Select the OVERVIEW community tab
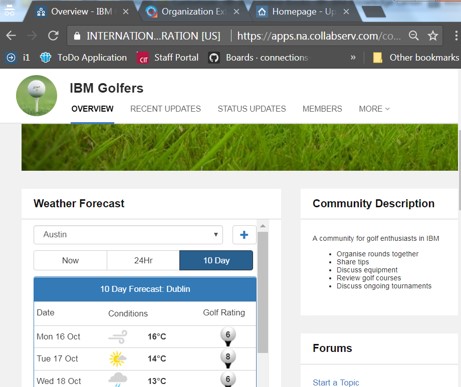 [92, 109]
